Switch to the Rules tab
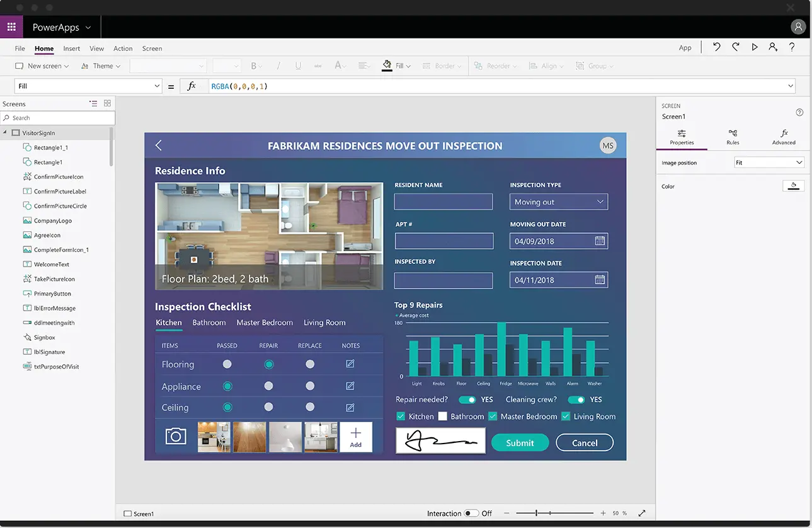Viewport: 812px width, 528px height. (733, 137)
